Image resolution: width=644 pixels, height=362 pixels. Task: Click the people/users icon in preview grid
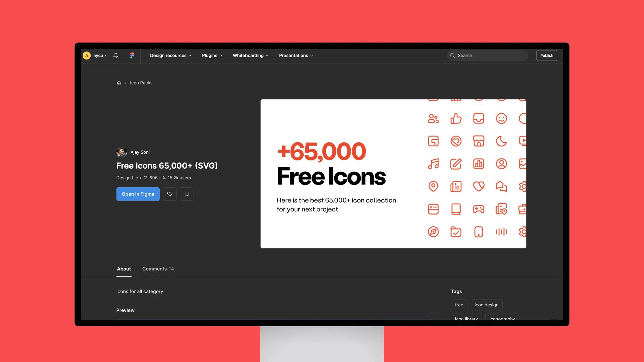(x=433, y=118)
